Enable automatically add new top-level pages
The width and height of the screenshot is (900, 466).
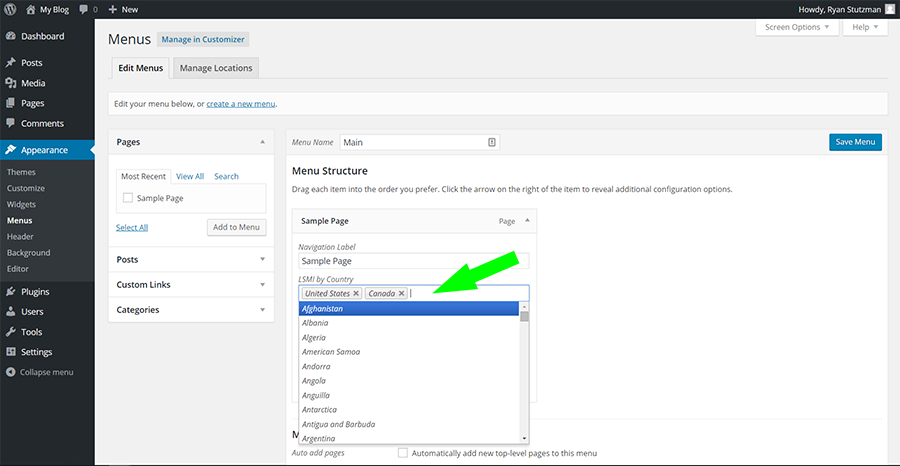tap(403, 453)
